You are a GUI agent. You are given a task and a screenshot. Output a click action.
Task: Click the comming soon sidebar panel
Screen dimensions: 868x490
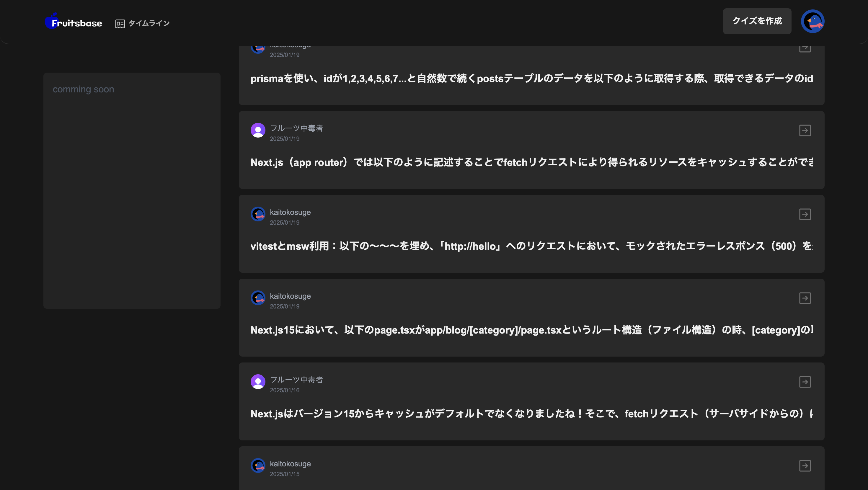tap(132, 190)
